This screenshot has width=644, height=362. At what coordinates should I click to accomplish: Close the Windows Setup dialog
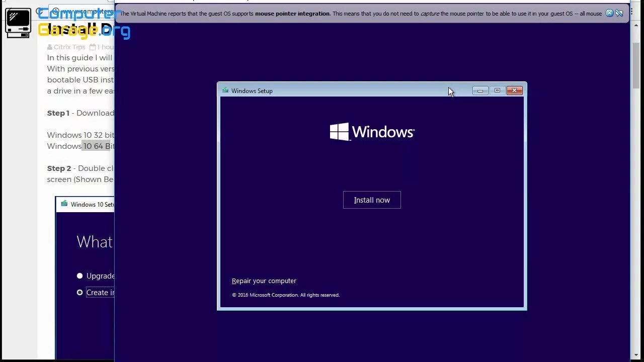click(514, 90)
